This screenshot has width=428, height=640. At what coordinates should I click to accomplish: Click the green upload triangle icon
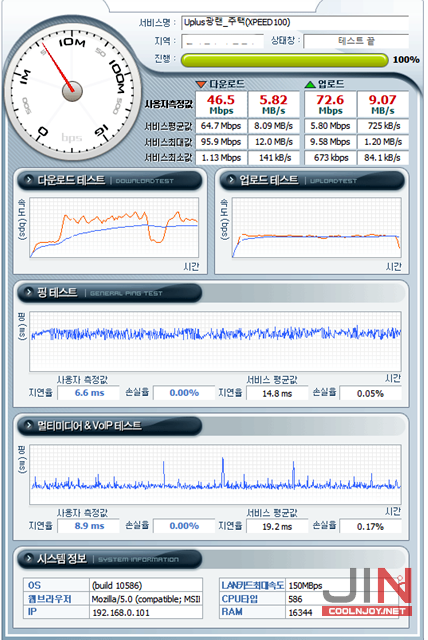coord(310,84)
